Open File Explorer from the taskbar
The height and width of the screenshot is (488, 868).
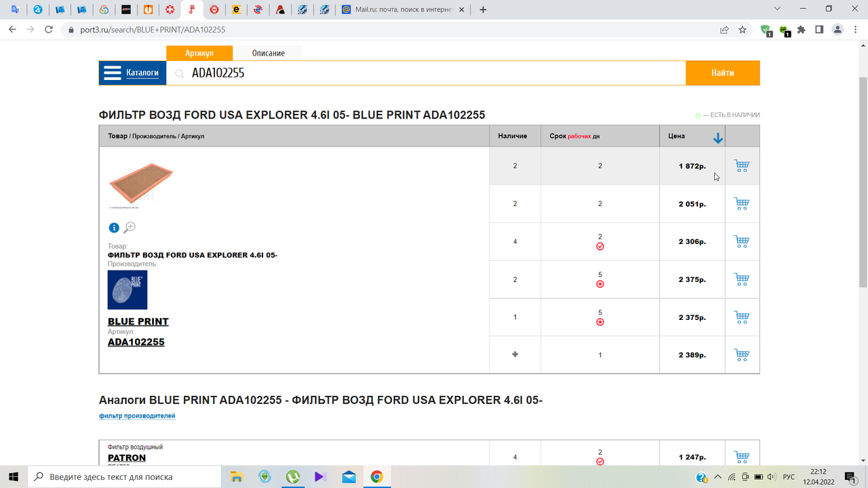(237, 477)
